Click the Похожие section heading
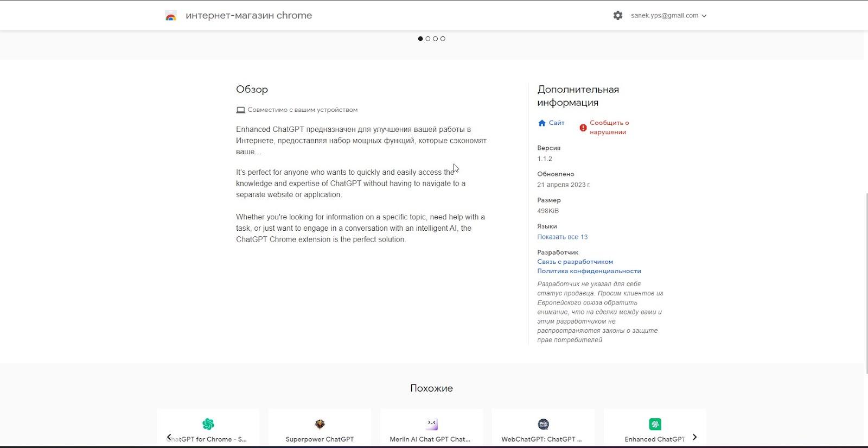The width and height of the screenshot is (868, 448). pyautogui.click(x=431, y=388)
